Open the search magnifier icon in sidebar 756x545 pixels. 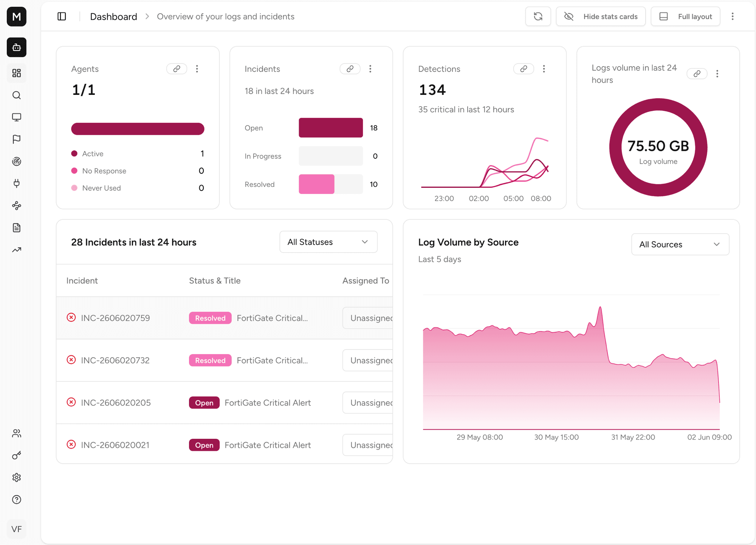pyautogui.click(x=17, y=95)
